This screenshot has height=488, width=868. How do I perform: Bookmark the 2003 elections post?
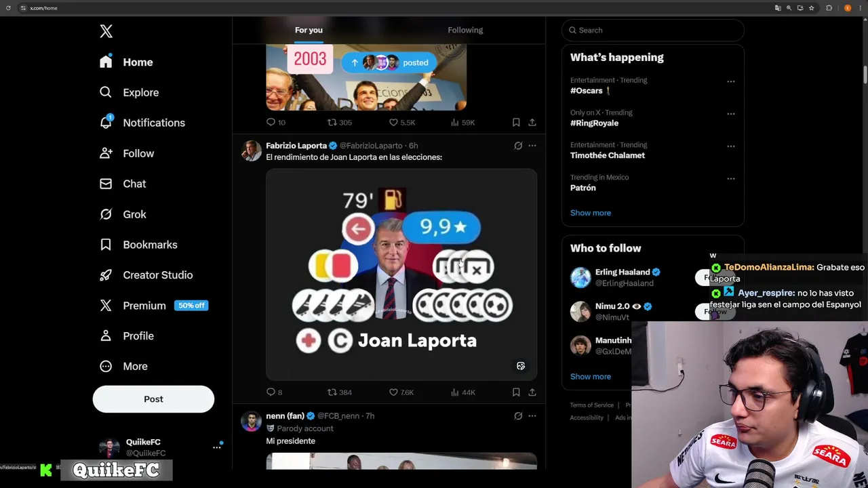click(x=516, y=122)
